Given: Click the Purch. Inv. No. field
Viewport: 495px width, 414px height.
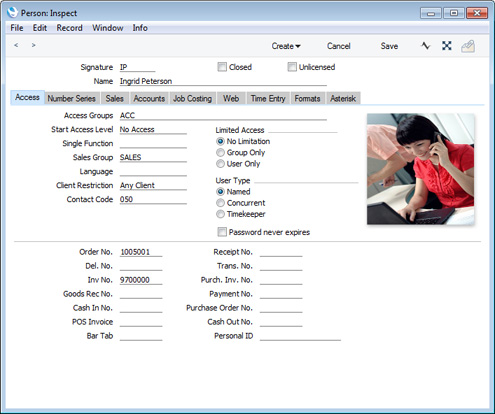Looking at the screenshot, I should click(x=281, y=280).
